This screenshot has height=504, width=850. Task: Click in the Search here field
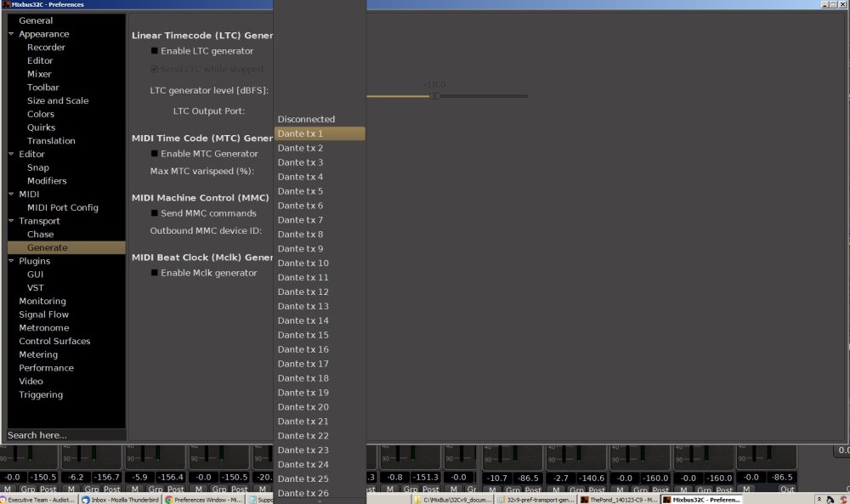[66, 435]
